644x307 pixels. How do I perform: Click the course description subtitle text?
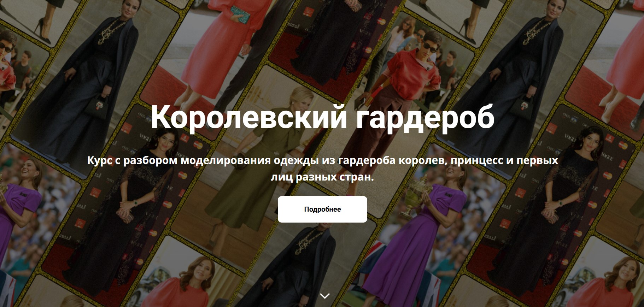point(322,169)
